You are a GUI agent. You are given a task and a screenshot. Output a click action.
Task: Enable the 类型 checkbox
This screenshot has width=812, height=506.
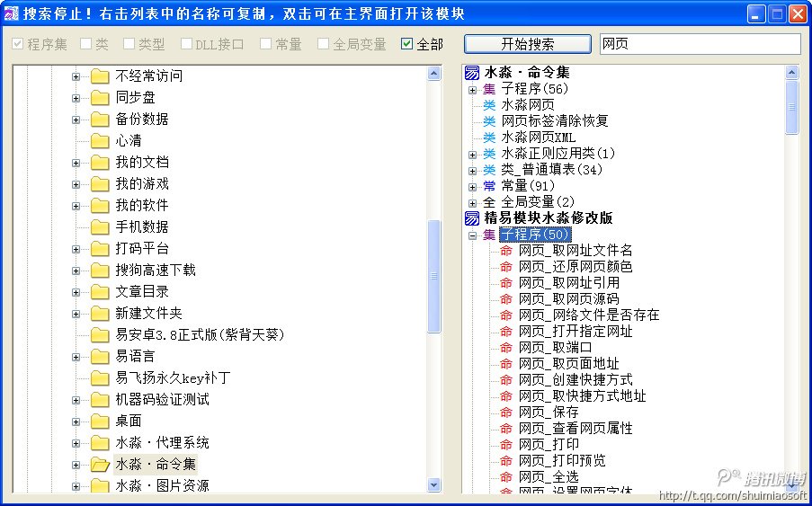[x=129, y=44]
